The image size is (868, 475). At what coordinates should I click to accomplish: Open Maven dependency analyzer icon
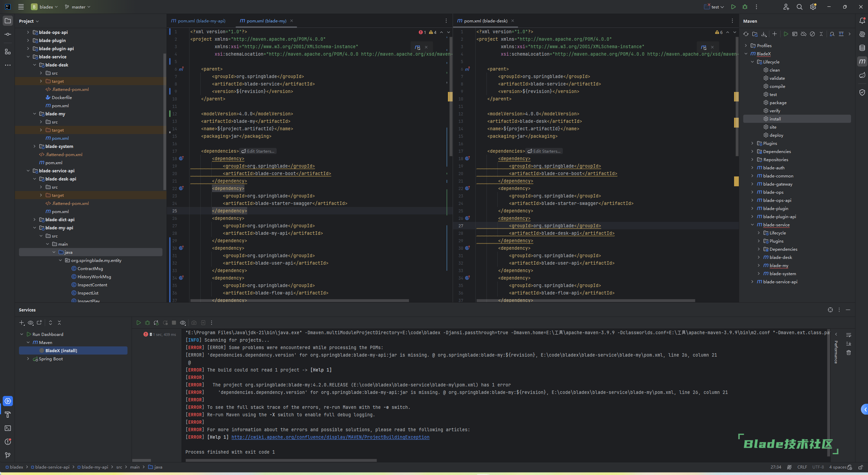coord(832,34)
